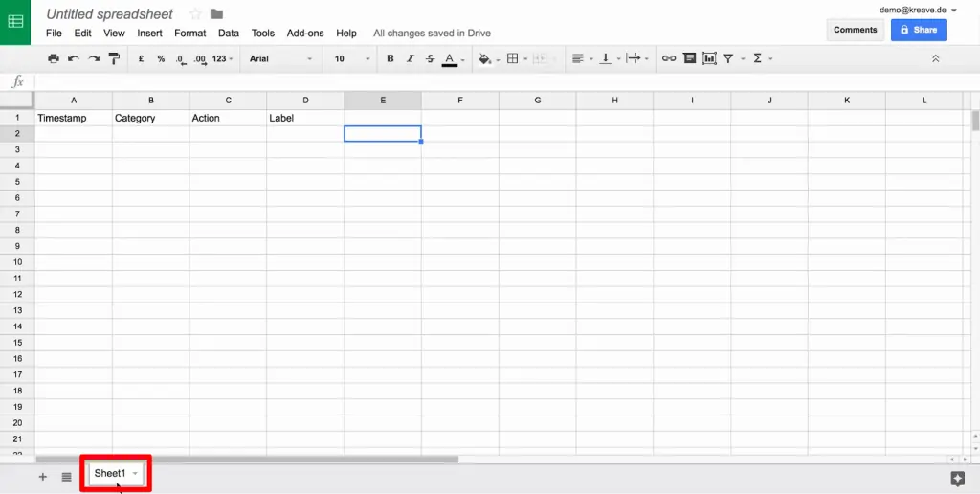980x494 pixels.
Task: Open the fill color bucket
Action: click(x=485, y=58)
